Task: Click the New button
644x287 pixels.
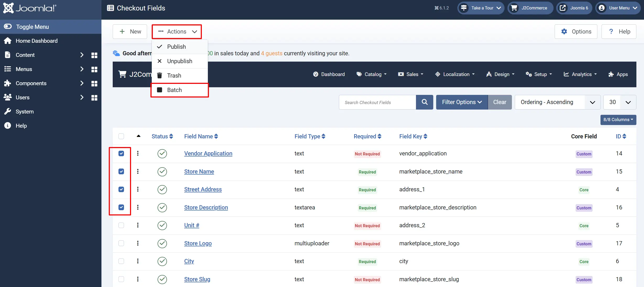Action: 130,32
